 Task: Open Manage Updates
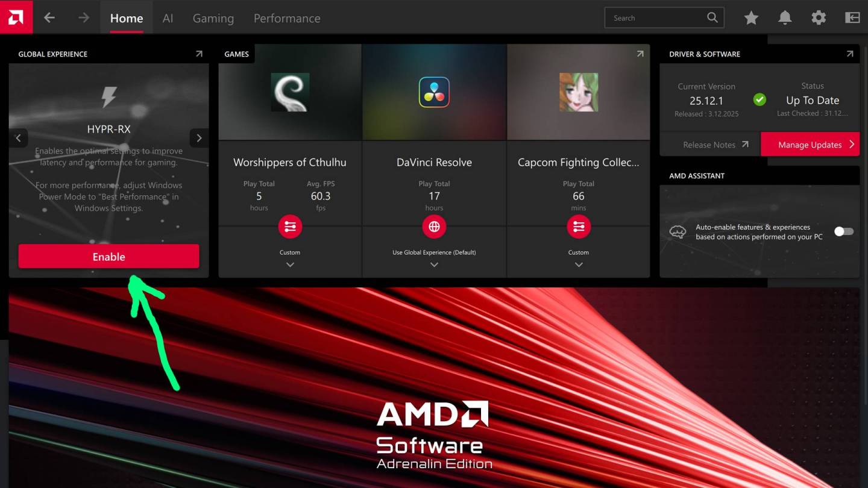810,145
